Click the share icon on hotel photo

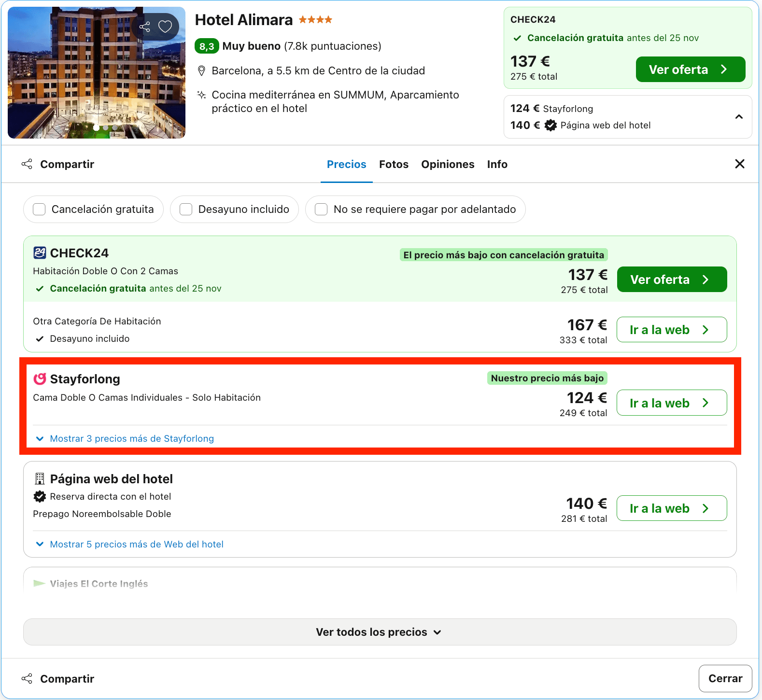[x=145, y=27]
